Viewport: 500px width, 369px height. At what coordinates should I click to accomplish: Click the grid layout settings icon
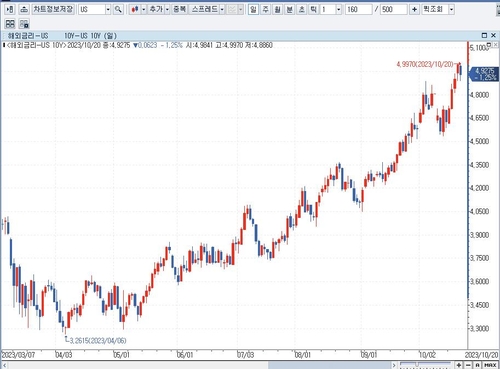[x=24, y=24]
